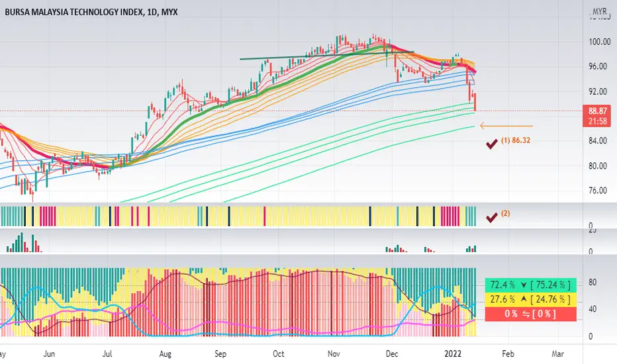Select the 92.00 price axis label

coord(597,92)
